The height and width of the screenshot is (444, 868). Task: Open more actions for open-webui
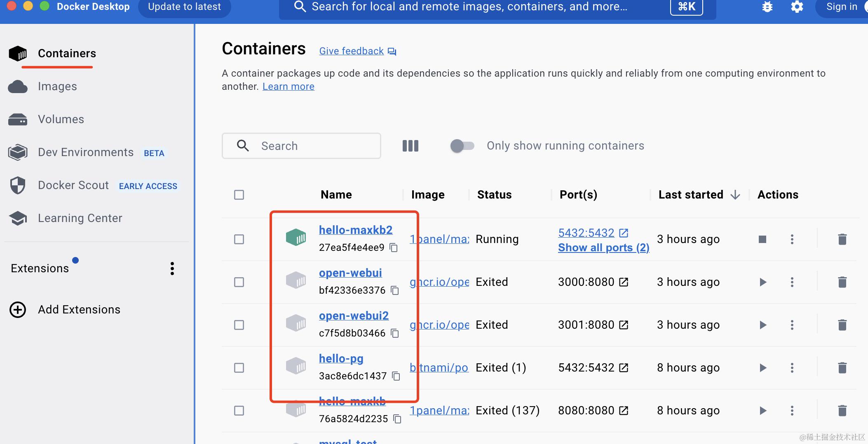pos(792,282)
